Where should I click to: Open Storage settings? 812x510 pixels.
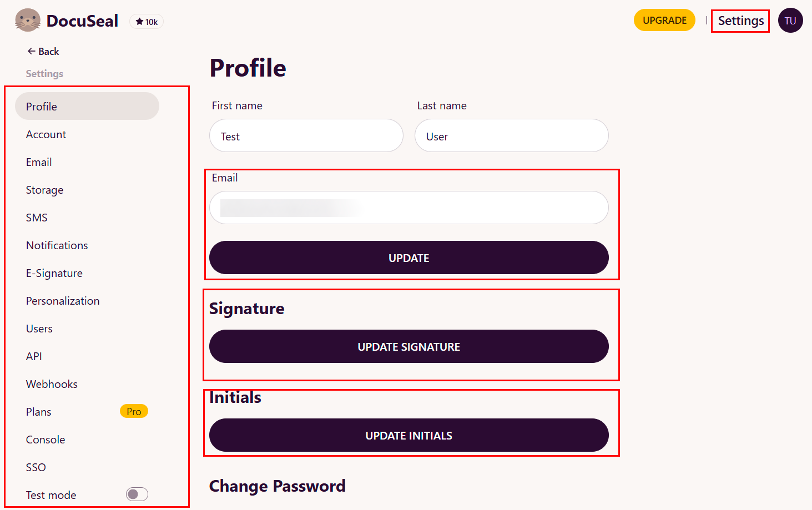coord(44,189)
